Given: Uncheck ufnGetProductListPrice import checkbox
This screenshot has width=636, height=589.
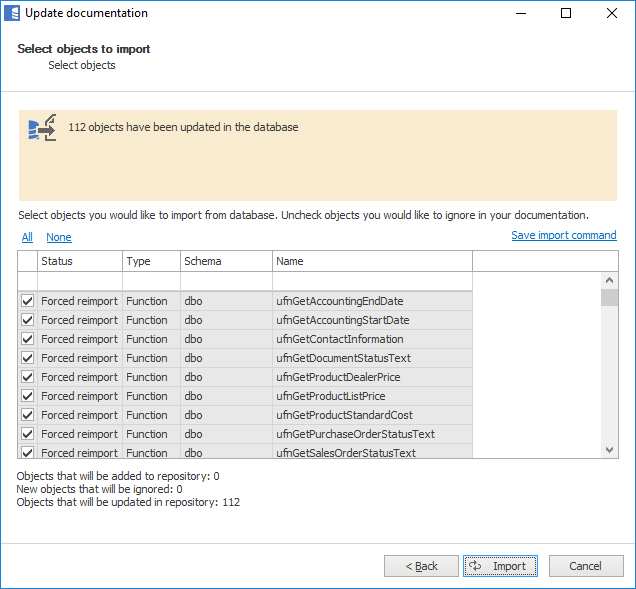Looking at the screenshot, I should 27,396.
